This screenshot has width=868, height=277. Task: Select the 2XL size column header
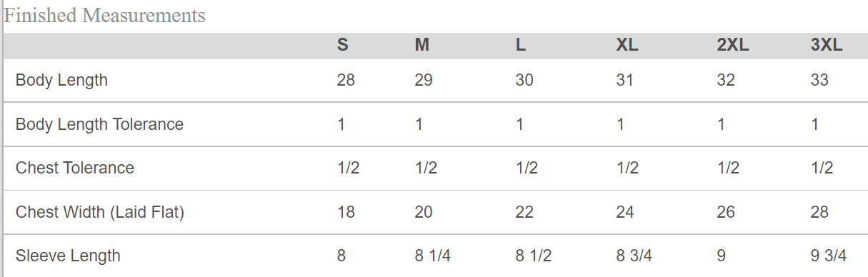pos(733,45)
